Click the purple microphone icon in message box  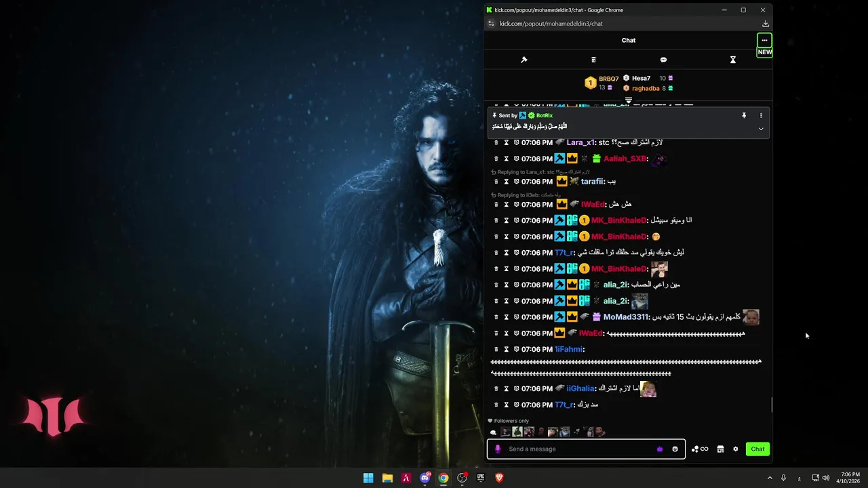pyautogui.click(x=498, y=449)
